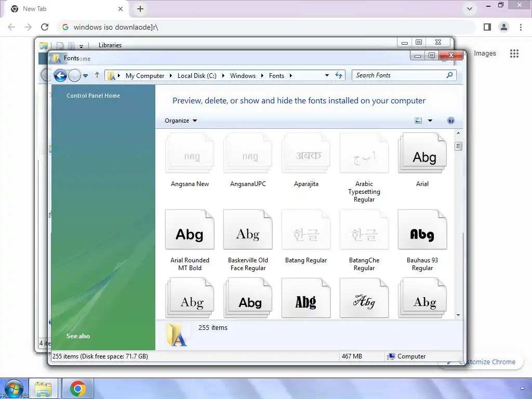The width and height of the screenshot is (532, 399).
Task: Change the view layout icon
Action: pyautogui.click(x=418, y=121)
